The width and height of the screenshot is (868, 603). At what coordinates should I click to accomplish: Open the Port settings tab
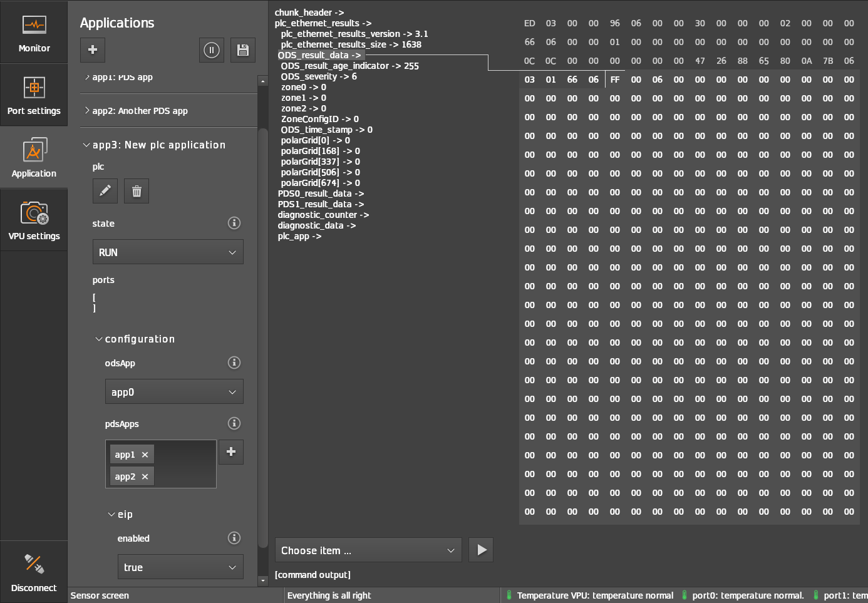(x=34, y=95)
